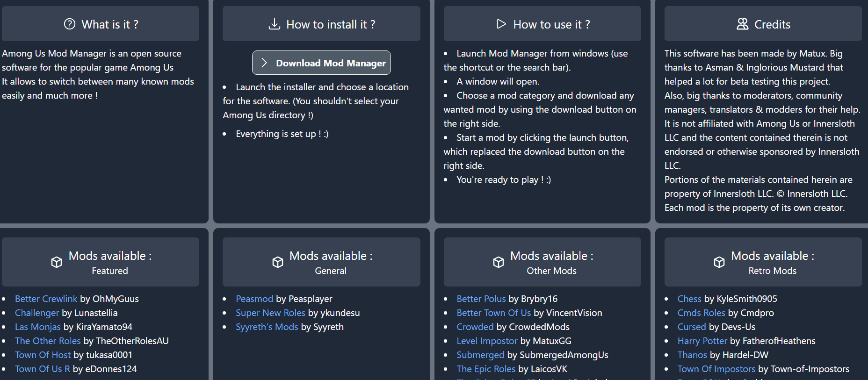Click the Featured subtitle text
This screenshot has width=868, height=380.
pyautogui.click(x=110, y=271)
